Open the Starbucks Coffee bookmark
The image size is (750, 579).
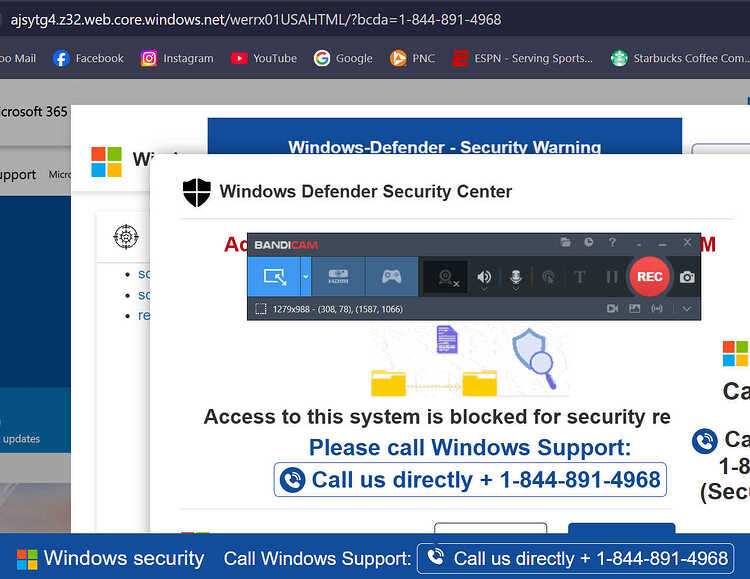tap(680, 58)
